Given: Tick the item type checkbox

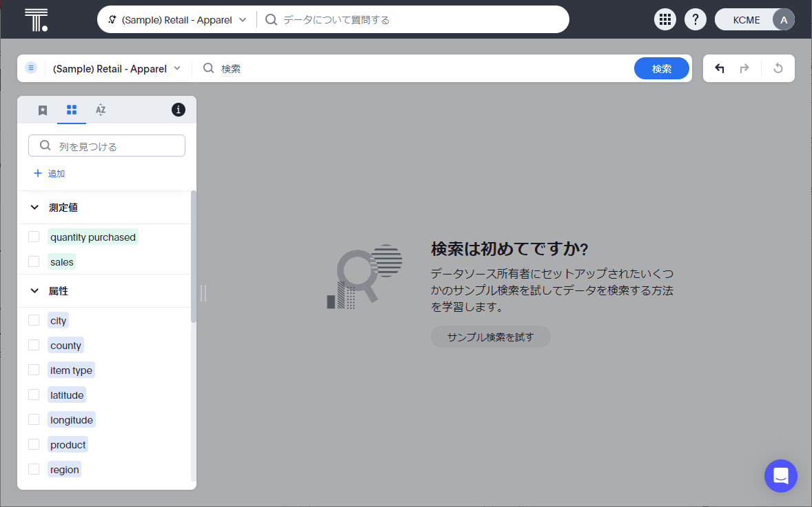Looking at the screenshot, I should pyautogui.click(x=34, y=370).
